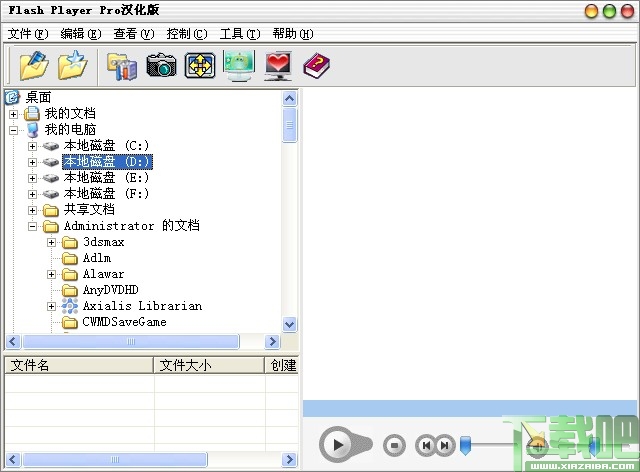Click the tree vertical scrollbar thumb
The width and height of the screenshot is (640, 472).
click(x=289, y=125)
